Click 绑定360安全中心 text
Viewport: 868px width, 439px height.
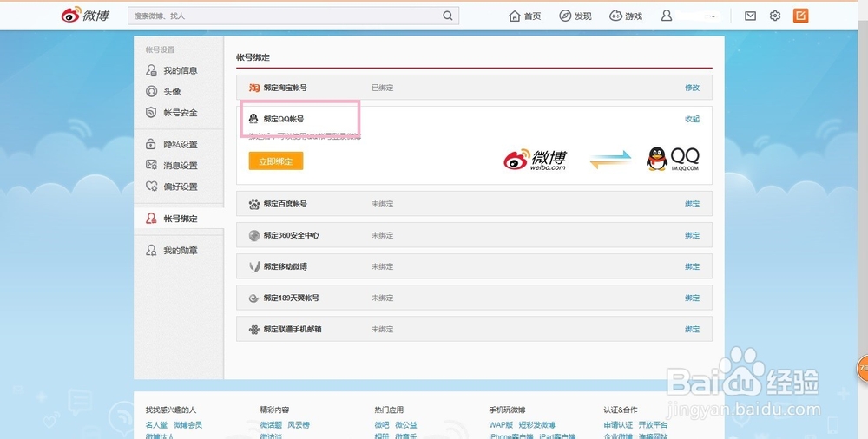(x=291, y=235)
